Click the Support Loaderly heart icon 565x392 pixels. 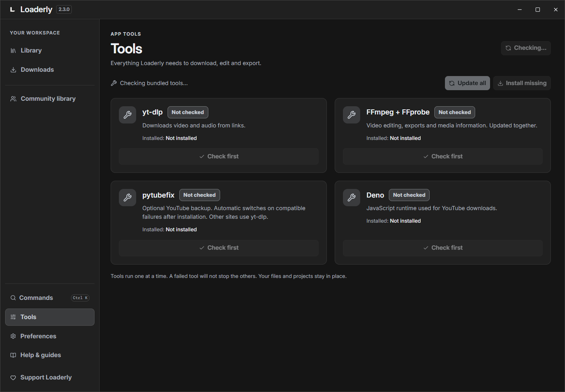[13, 377]
